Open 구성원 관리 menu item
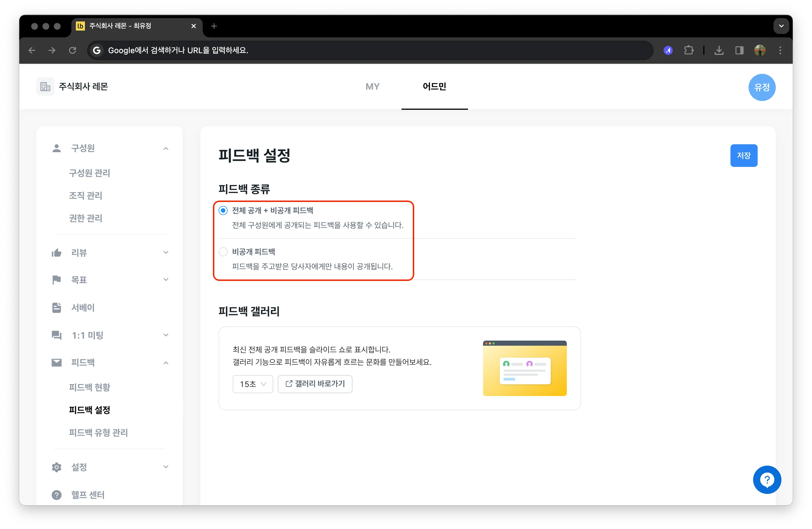Screen dimensions: 812x529 coord(89,173)
